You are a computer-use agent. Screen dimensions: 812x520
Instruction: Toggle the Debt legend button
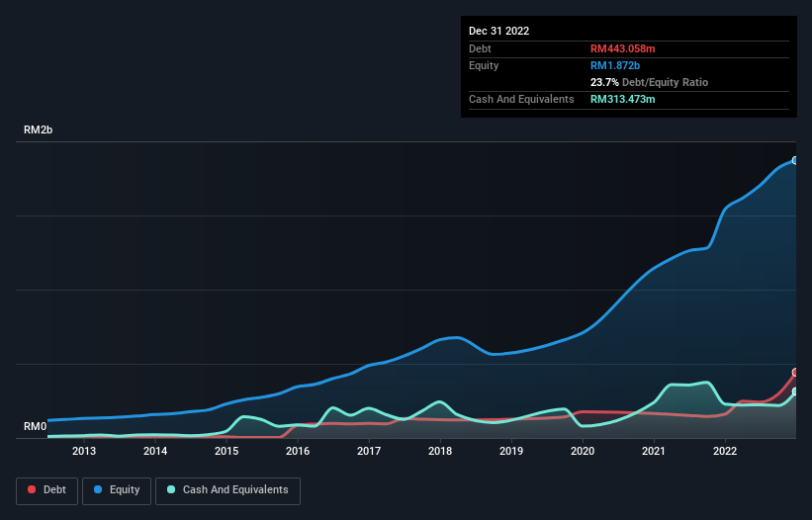(47, 490)
